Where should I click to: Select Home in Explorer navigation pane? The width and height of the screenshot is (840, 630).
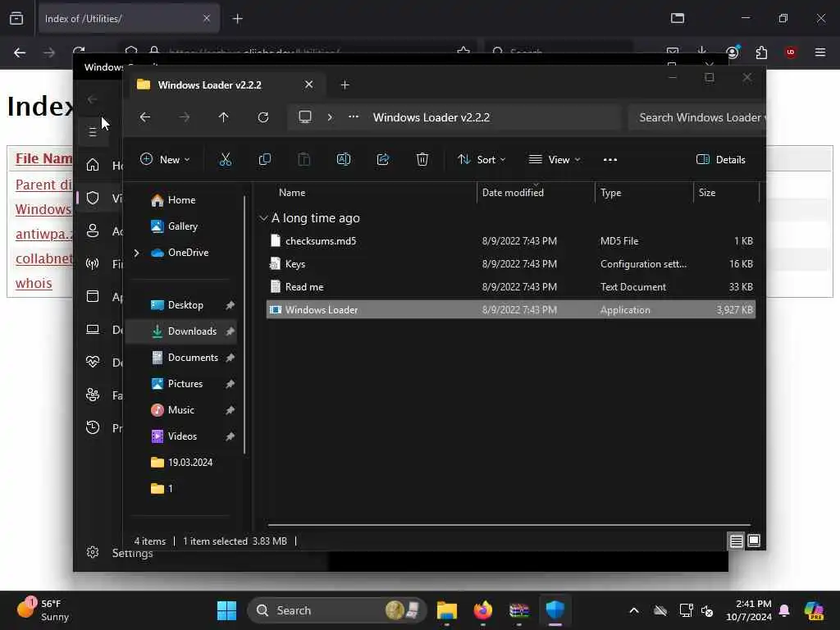point(181,200)
